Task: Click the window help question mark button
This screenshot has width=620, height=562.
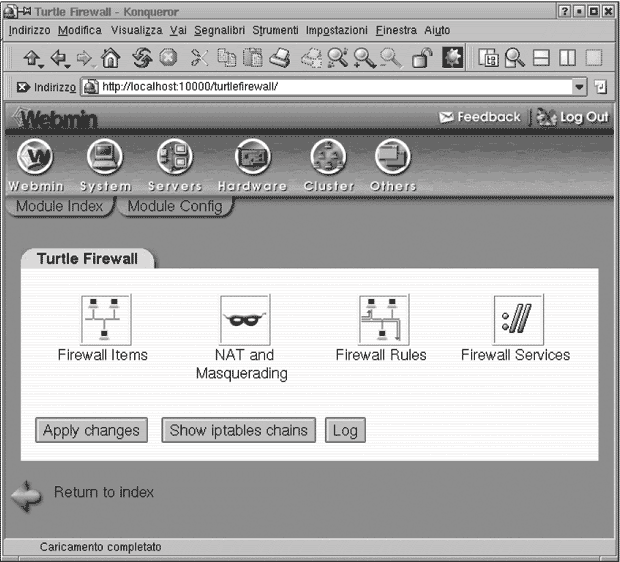Action: [565, 11]
